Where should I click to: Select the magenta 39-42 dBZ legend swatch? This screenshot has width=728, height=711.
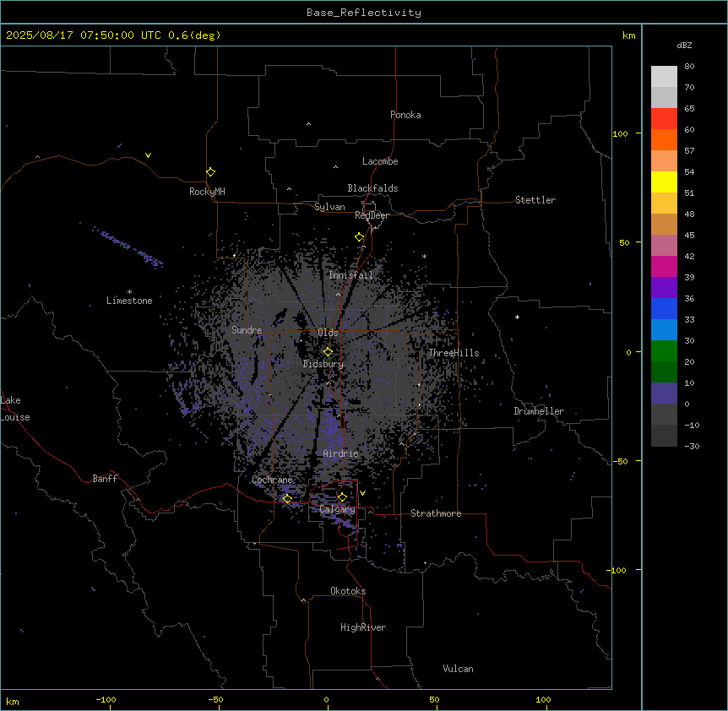tap(664, 266)
